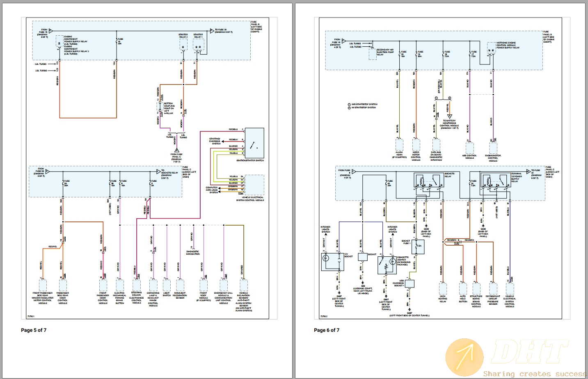The width and height of the screenshot is (588, 379).
Task: Click the "Page 6 of 7" label
Action: click(327, 330)
